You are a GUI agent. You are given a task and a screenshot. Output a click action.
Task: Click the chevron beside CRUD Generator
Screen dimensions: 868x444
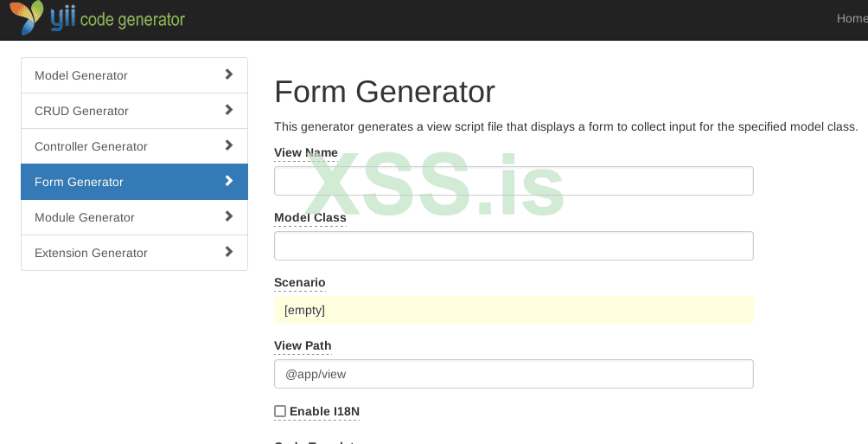[x=228, y=110]
